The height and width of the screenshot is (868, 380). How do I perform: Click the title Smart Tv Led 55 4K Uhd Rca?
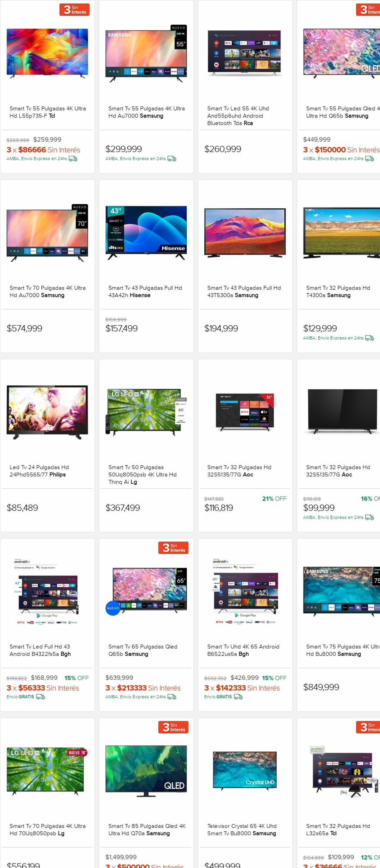click(238, 116)
